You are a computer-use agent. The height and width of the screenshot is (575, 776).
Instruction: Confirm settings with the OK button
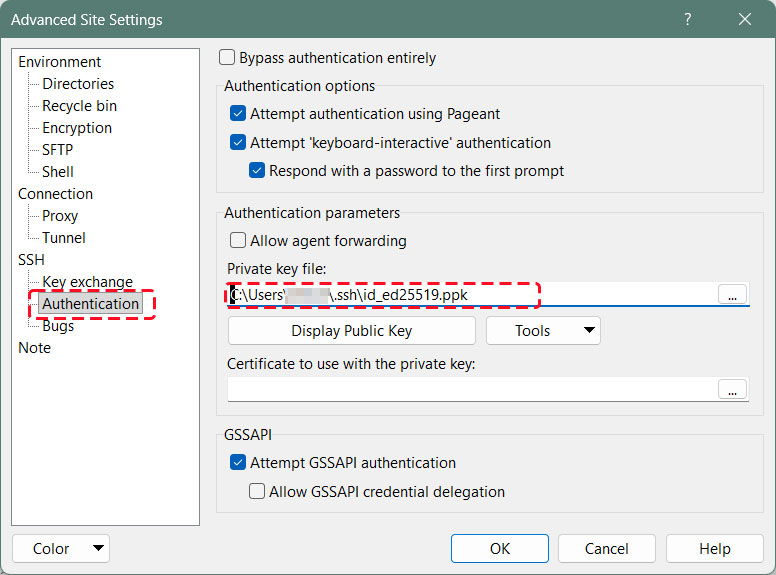(x=499, y=549)
